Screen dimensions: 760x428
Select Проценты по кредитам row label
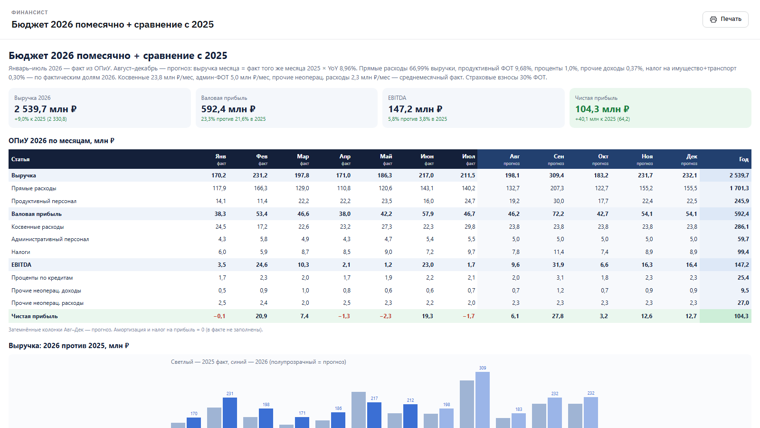coord(42,278)
